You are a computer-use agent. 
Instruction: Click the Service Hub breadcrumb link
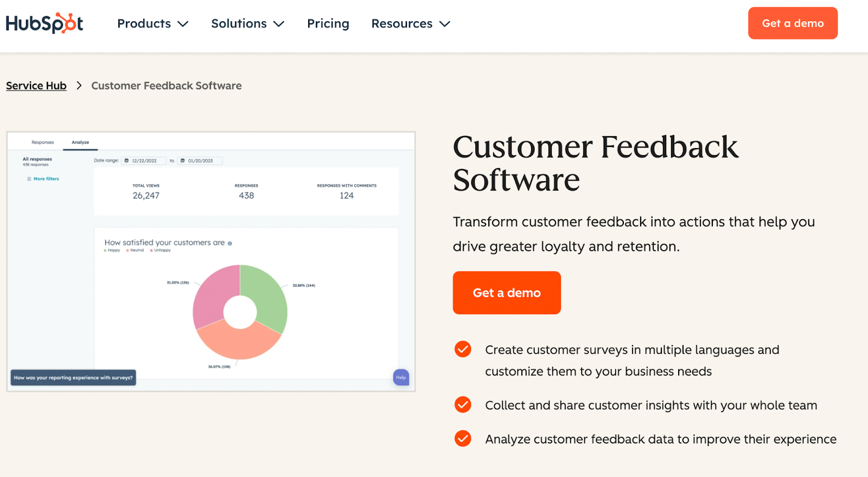pyautogui.click(x=36, y=86)
